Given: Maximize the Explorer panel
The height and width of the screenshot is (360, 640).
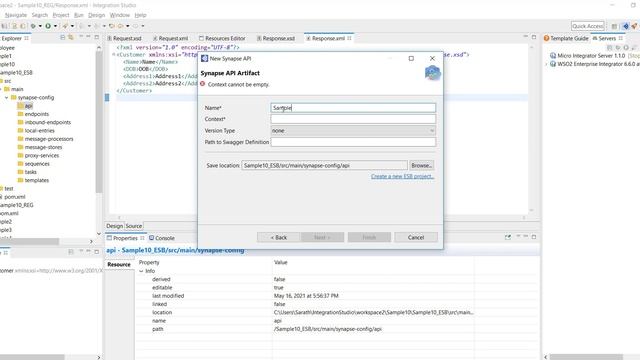Looking at the screenshot, I should pos(97,37).
